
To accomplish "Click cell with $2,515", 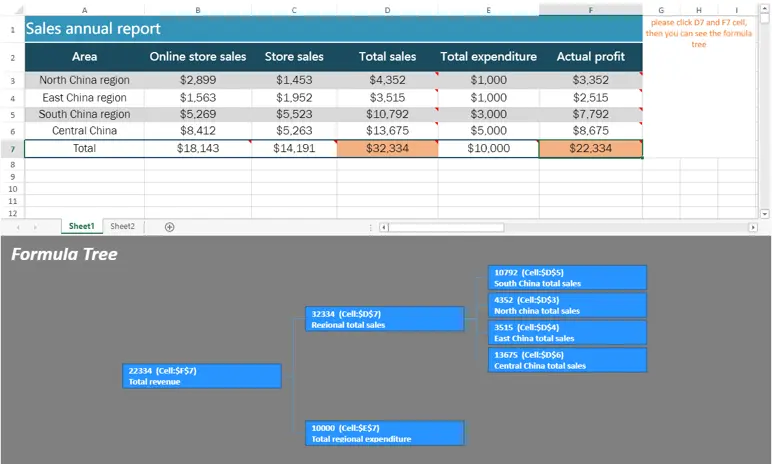I will 591,98.
